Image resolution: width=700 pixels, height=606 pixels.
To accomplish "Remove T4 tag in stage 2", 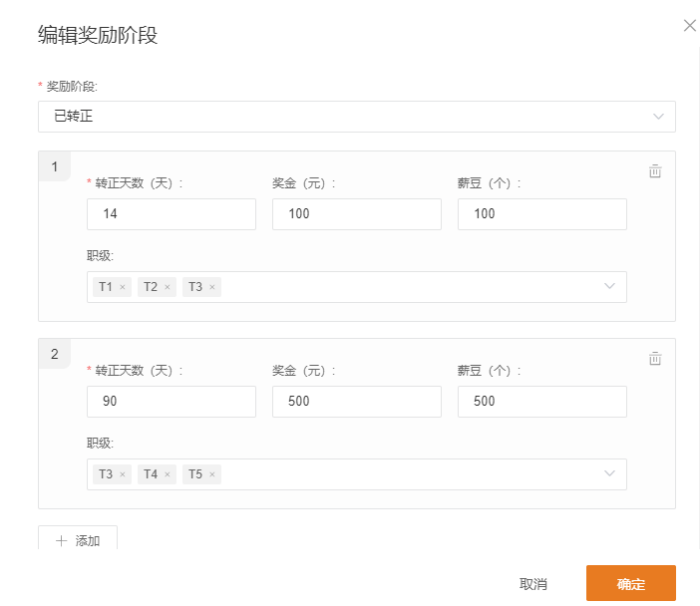I will (x=168, y=474).
